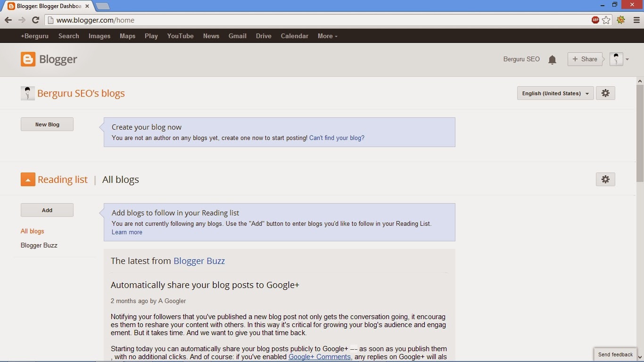Open the Blogger Buzz heading link
The height and width of the screenshot is (362, 644).
click(x=199, y=261)
